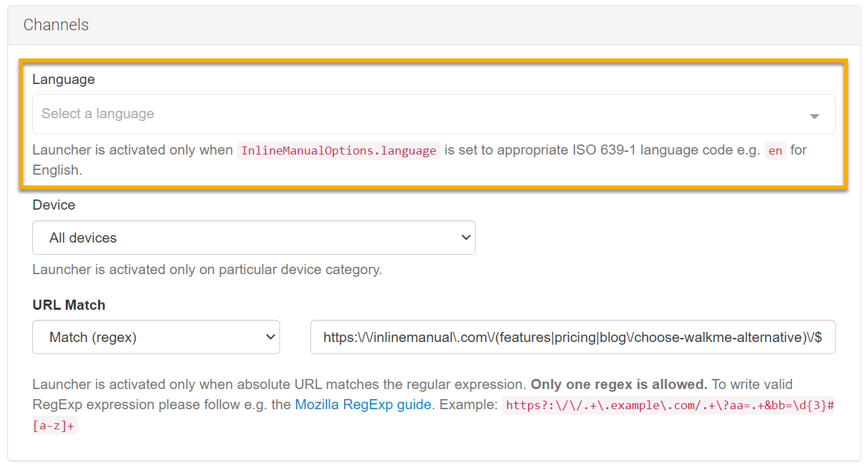Click into the URL regex input field
The image size is (868, 471).
click(572, 337)
